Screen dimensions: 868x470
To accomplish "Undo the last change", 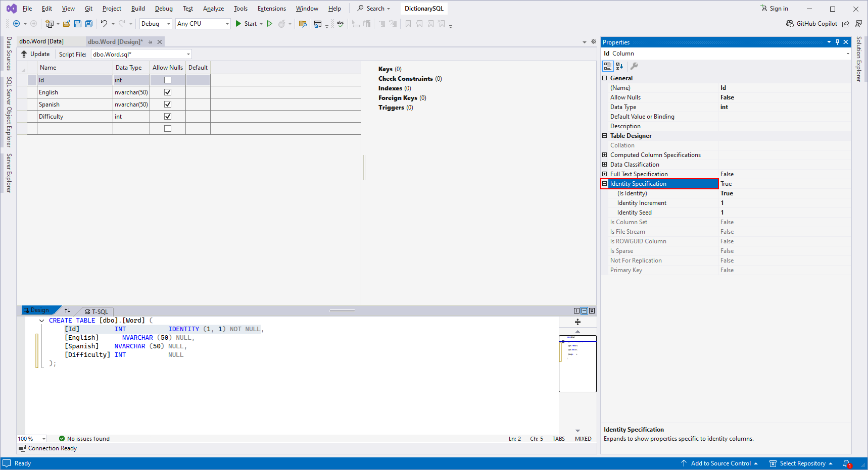I will [x=104, y=24].
